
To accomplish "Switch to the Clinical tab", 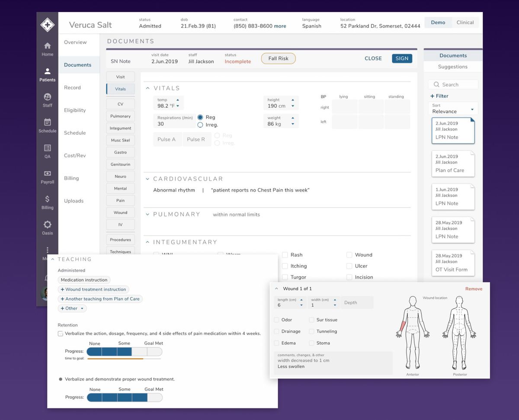I will point(465,22).
